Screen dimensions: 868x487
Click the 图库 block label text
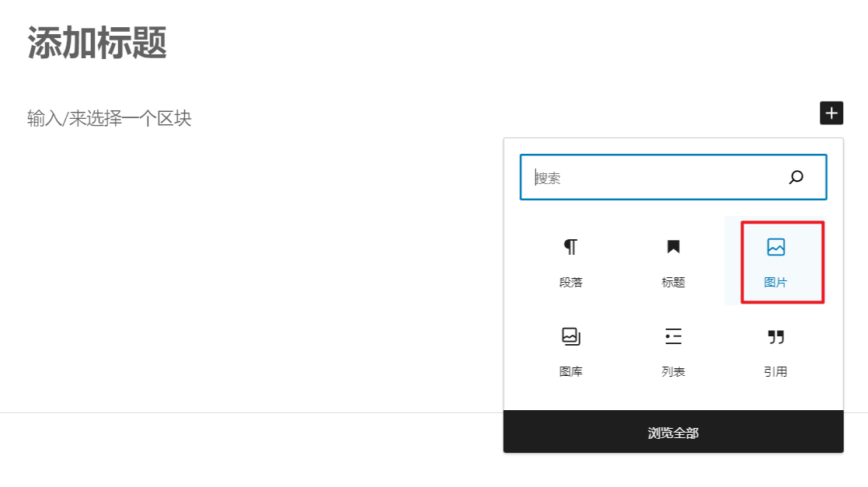tap(570, 372)
